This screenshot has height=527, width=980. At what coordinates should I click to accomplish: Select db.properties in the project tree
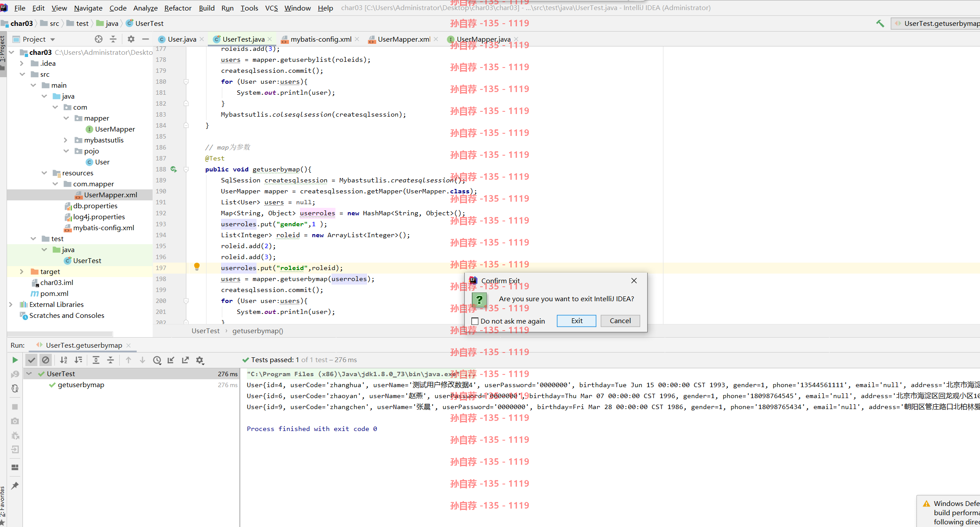(95, 206)
